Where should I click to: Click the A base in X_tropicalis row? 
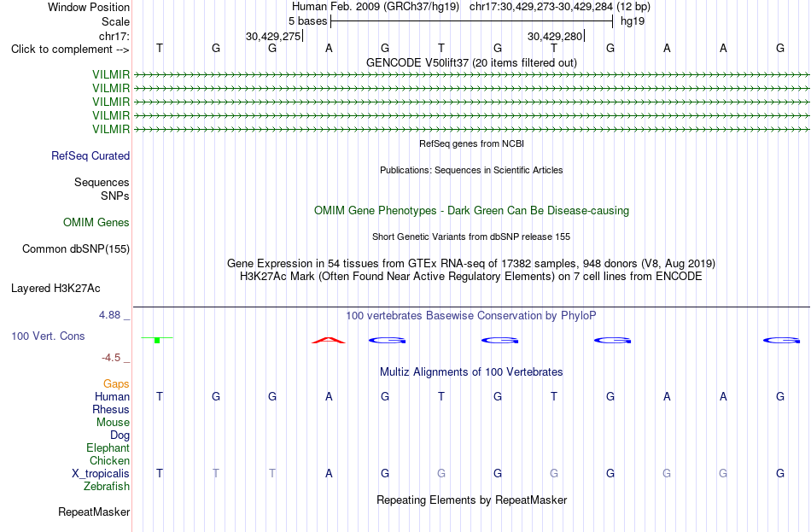pyautogui.click(x=329, y=474)
